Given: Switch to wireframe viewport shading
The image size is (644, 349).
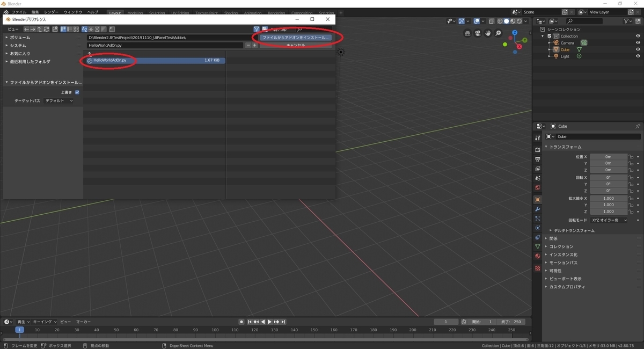Looking at the screenshot, I should (500, 21).
